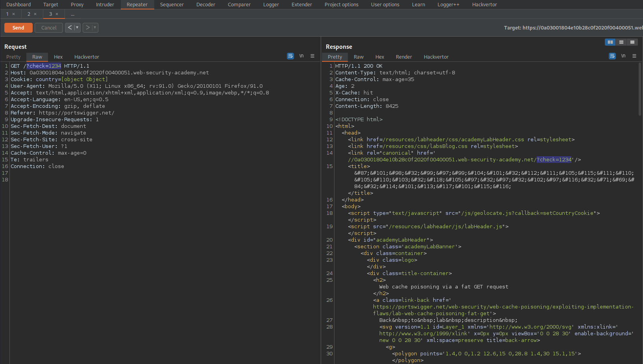Open the Sequencer tab
Viewport: 643px width, 364px height.
click(x=172, y=5)
